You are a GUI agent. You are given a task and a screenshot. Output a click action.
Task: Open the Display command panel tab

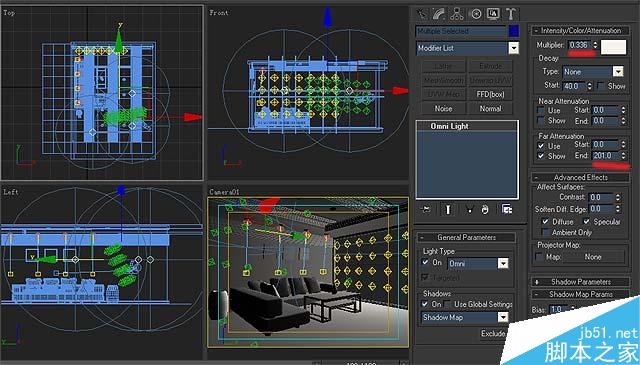click(x=493, y=14)
